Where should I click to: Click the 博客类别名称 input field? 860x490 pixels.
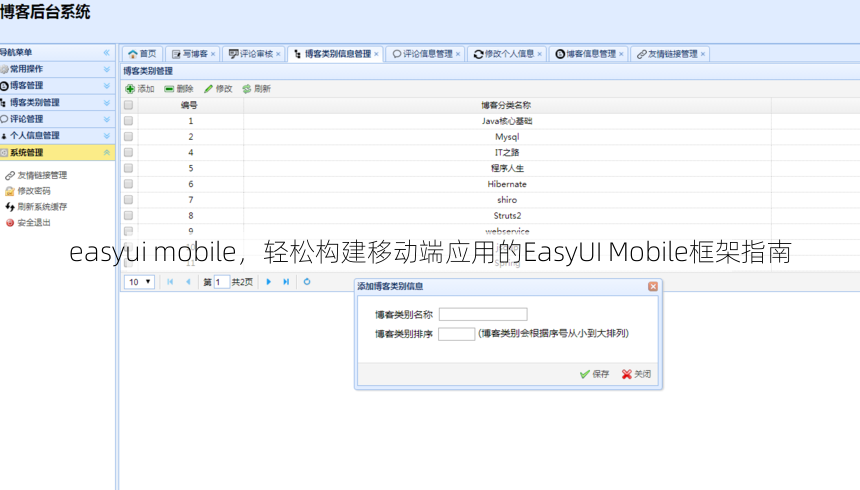(x=483, y=314)
